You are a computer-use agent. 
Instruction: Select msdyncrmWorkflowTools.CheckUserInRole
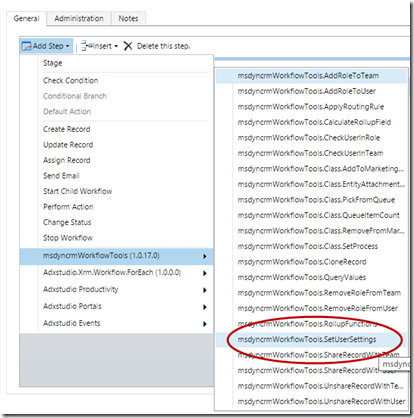click(309, 138)
